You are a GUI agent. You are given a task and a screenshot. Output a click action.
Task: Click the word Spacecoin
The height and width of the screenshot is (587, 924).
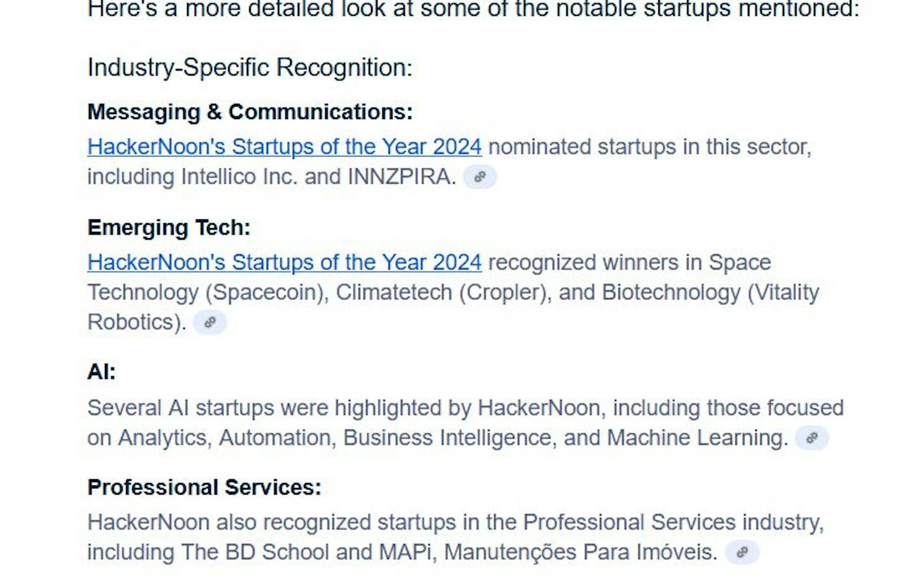click(x=267, y=293)
